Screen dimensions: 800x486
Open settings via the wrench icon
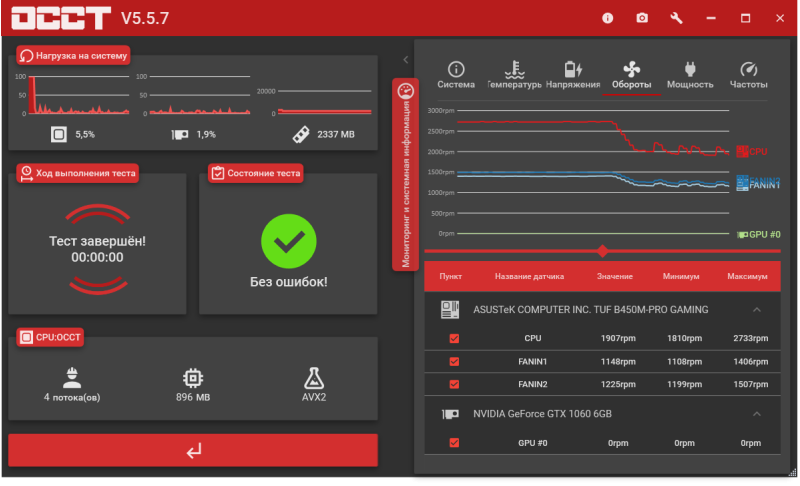pos(676,18)
